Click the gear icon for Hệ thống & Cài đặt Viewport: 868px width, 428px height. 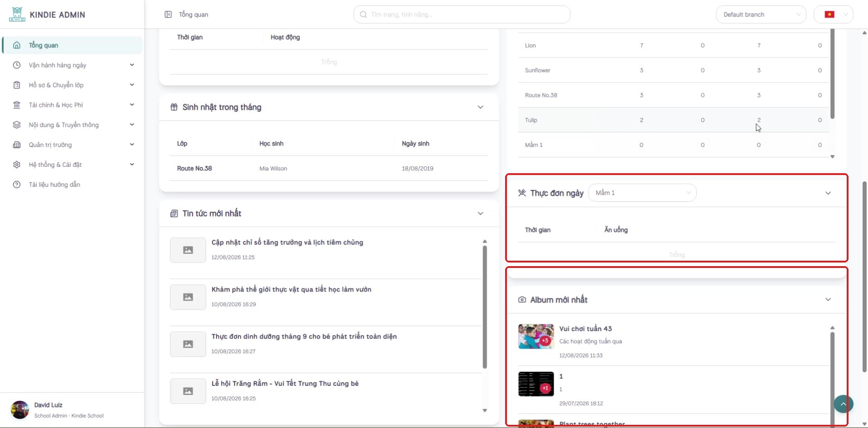click(17, 165)
